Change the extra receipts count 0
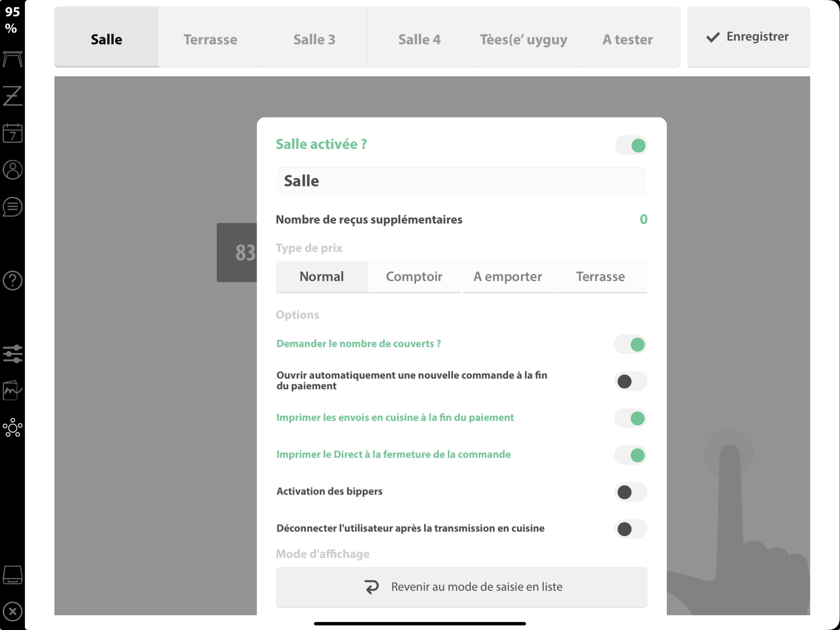Image resolution: width=840 pixels, height=630 pixels. coord(643,219)
